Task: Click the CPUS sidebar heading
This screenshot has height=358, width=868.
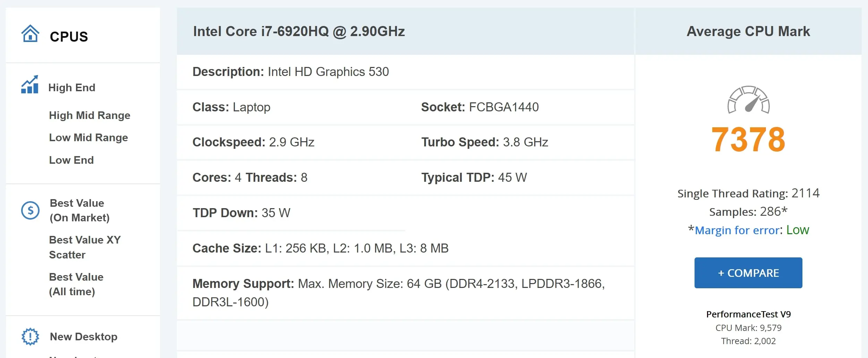Action: (69, 36)
